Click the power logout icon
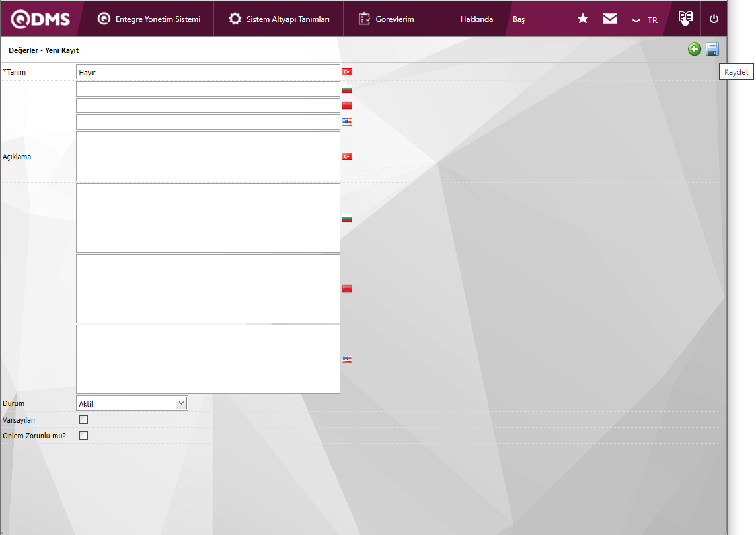756x535 pixels. coord(714,19)
